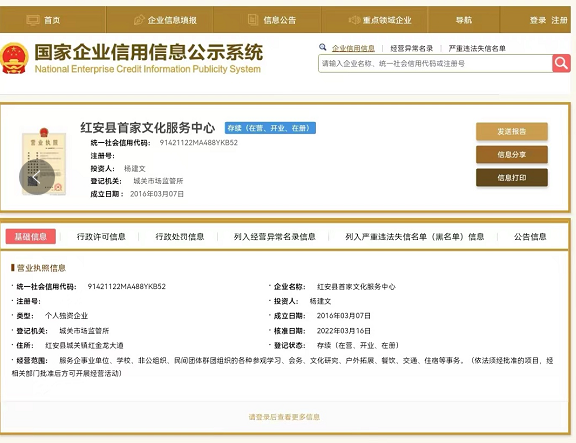Click the 注册 link
Screen dimensions: 576x443
coord(559,20)
